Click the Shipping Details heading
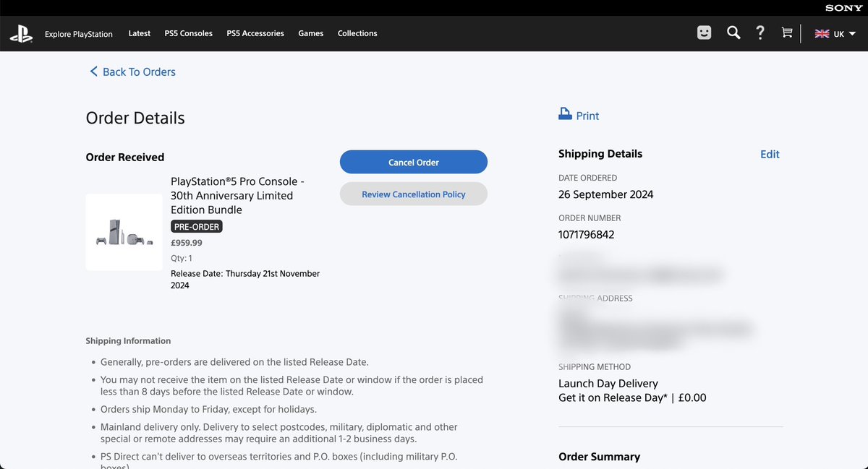 tap(600, 154)
